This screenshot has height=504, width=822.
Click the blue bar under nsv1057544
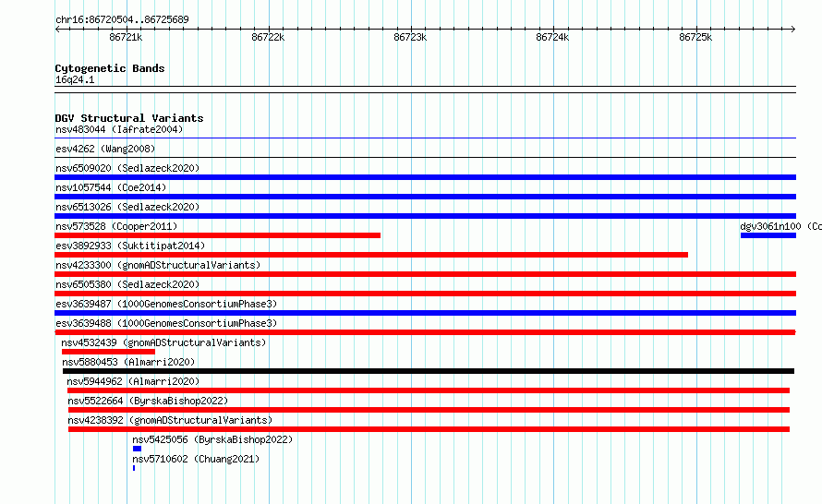[425, 197]
